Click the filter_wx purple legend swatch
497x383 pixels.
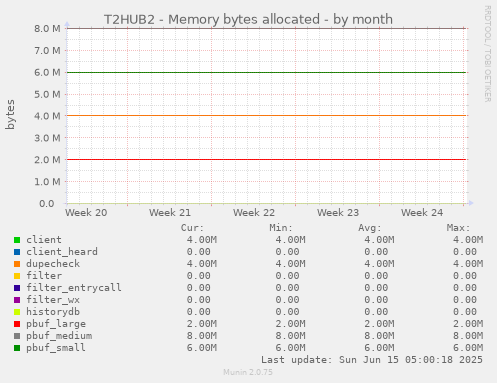tap(17, 300)
